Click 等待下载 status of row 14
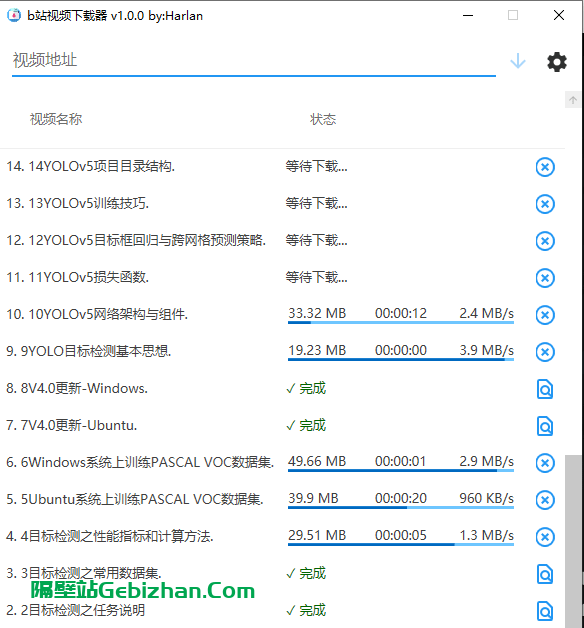Viewport: 584px width, 628px height. pos(316,166)
